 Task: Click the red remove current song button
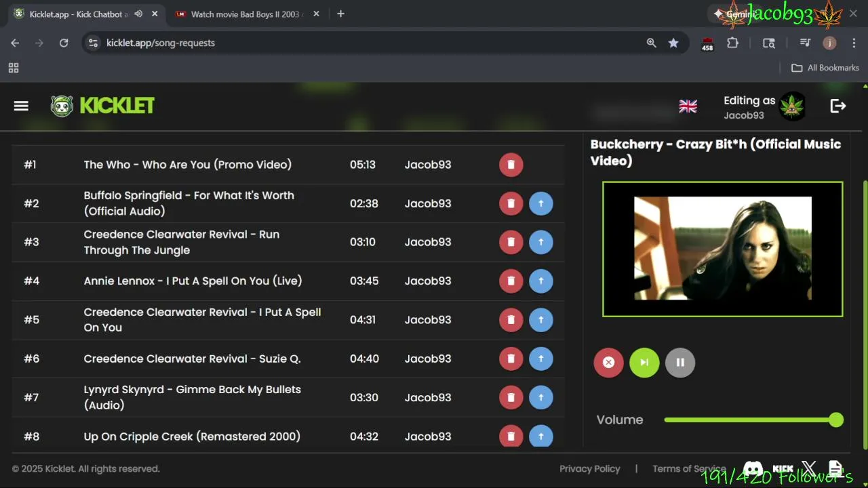(x=608, y=363)
